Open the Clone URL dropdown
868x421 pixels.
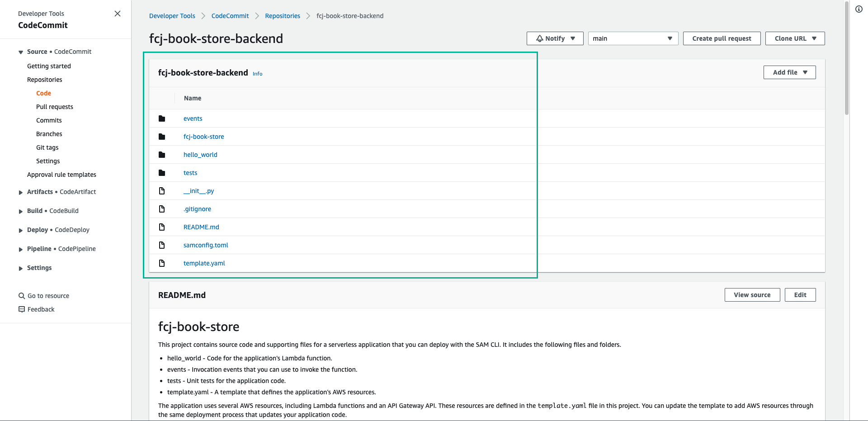coord(795,38)
